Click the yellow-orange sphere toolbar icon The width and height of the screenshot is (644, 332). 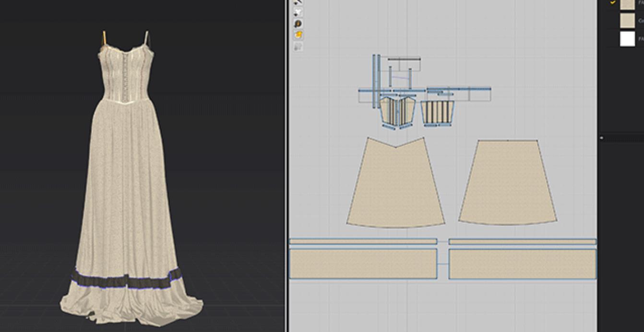point(298,35)
